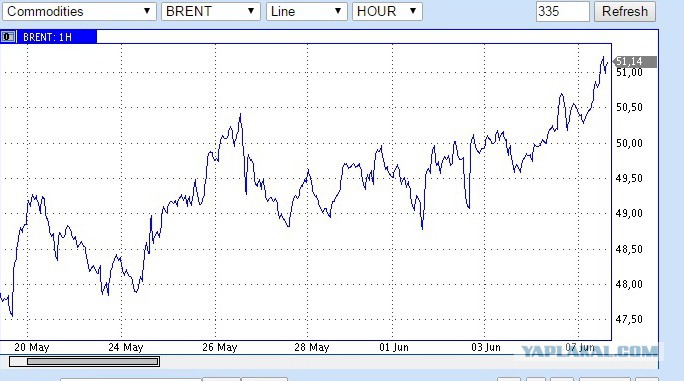Click the 49,00 price axis label
The width and height of the screenshot is (684, 381).
tap(629, 213)
